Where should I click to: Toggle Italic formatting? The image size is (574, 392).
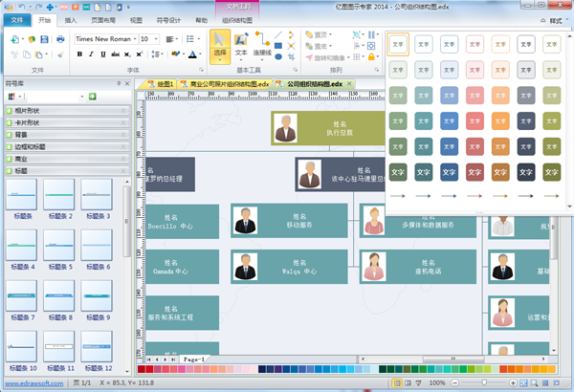tap(91, 54)
